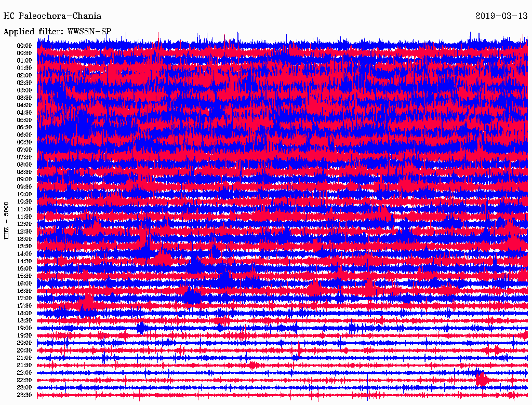Click the 05:00 time label

click(24, 120)
